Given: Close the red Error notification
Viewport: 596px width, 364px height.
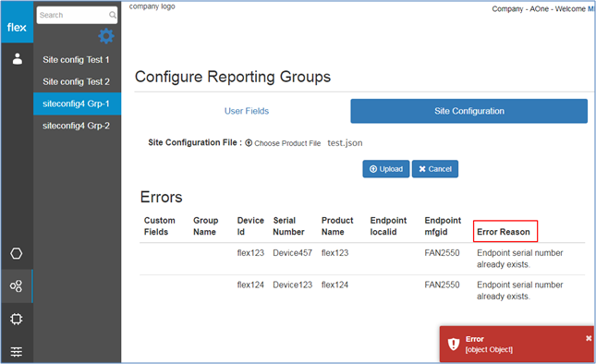Looking at the screenshot, I should pyautogui.click(x=589, y=338).
